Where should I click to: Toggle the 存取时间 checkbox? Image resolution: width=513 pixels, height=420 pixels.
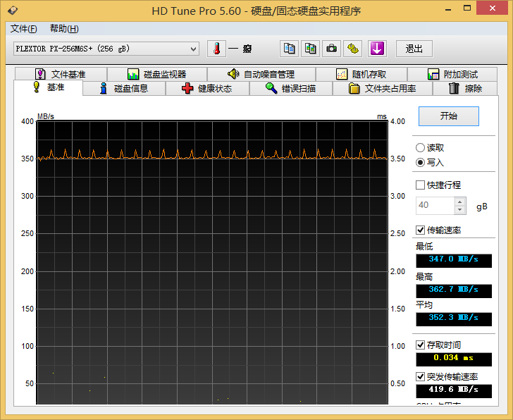pos(421,345)
